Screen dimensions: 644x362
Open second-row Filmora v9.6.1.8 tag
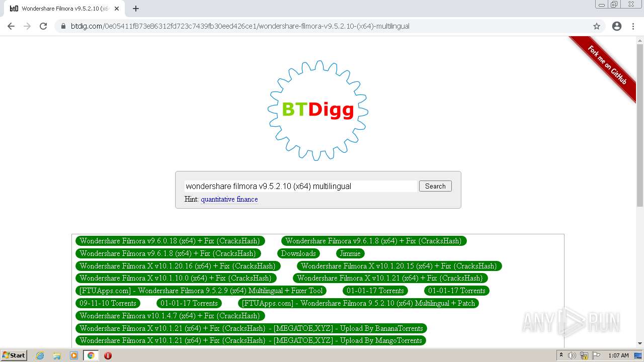coord(168,253)
